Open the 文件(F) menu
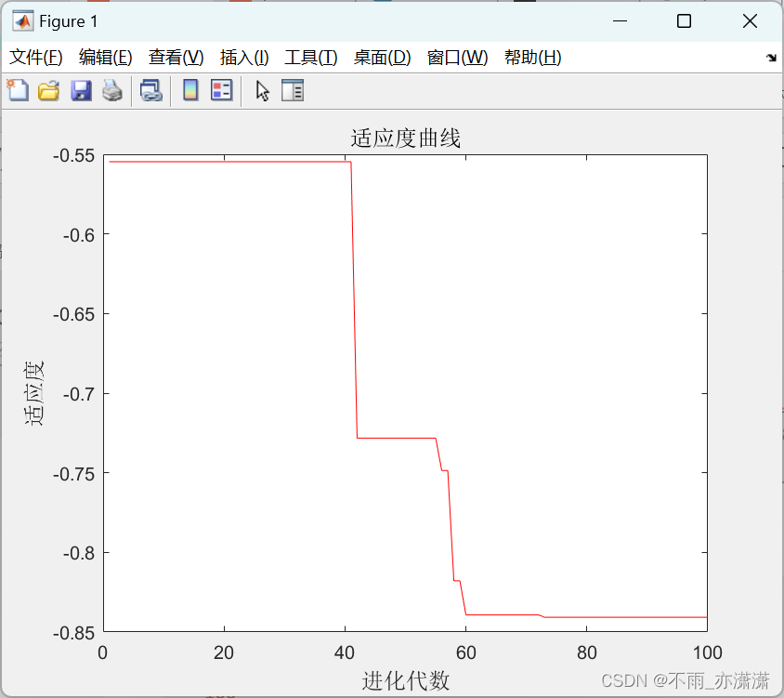784x698 pixels. coord(35,58)
